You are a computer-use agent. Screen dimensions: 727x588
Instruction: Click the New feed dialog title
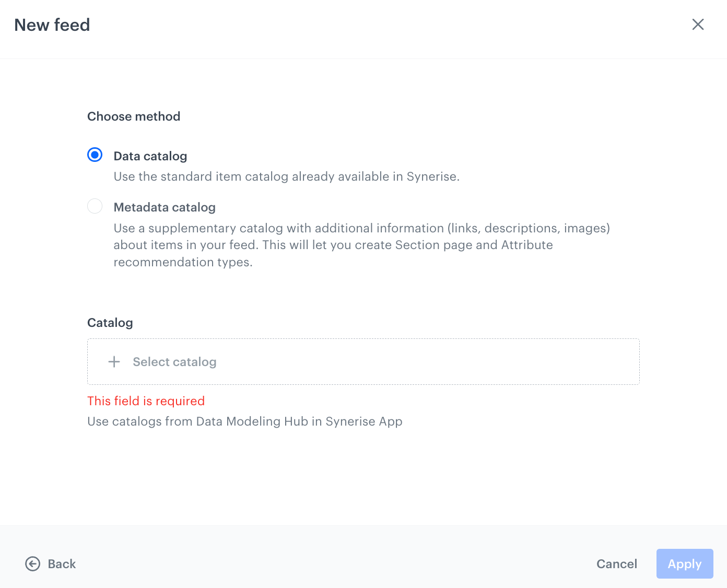52,25
